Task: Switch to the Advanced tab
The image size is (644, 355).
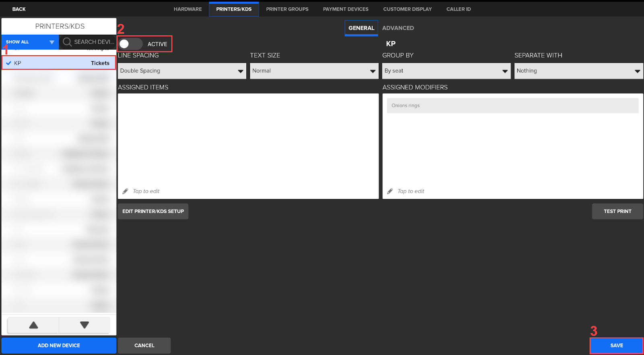Action: (398, 28)
